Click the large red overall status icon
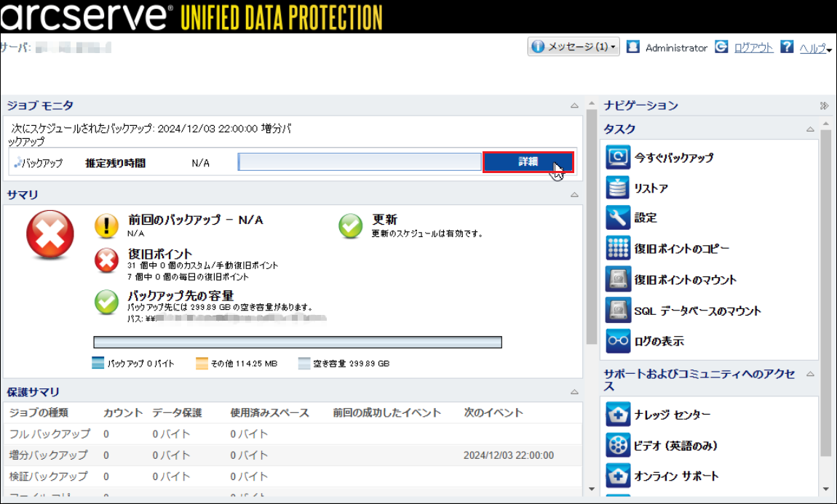This screenshot has width=837, height=504. tap(50, 234)
